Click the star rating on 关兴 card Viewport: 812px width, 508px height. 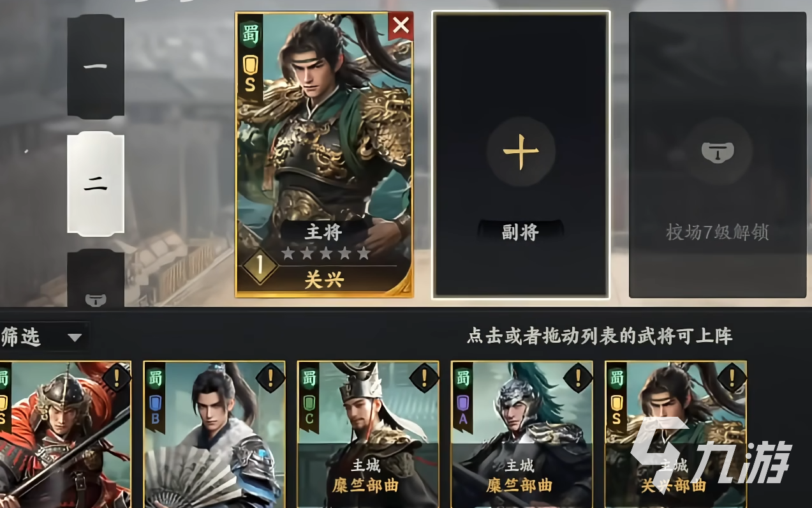point(326,253)
